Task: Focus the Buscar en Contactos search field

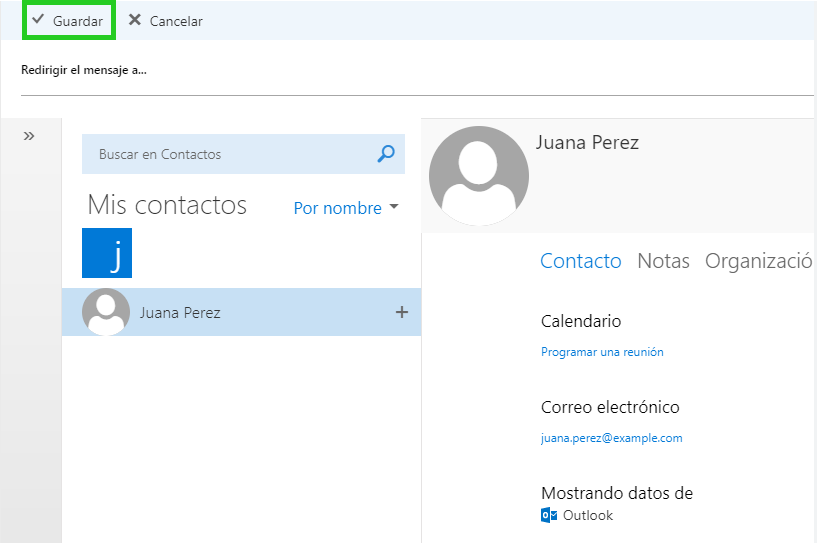Action: coord(243,154)
